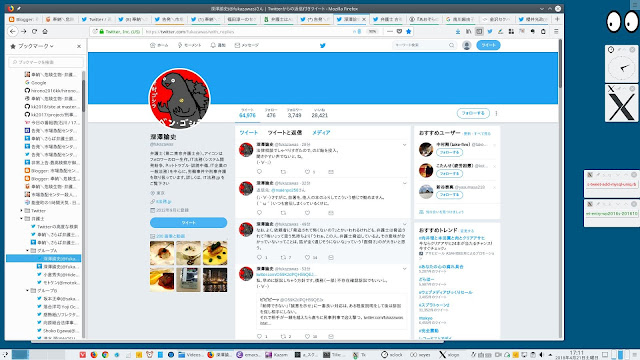Collapse the グループB bookmark folder
Screen dimensions: 640x360
27,291
